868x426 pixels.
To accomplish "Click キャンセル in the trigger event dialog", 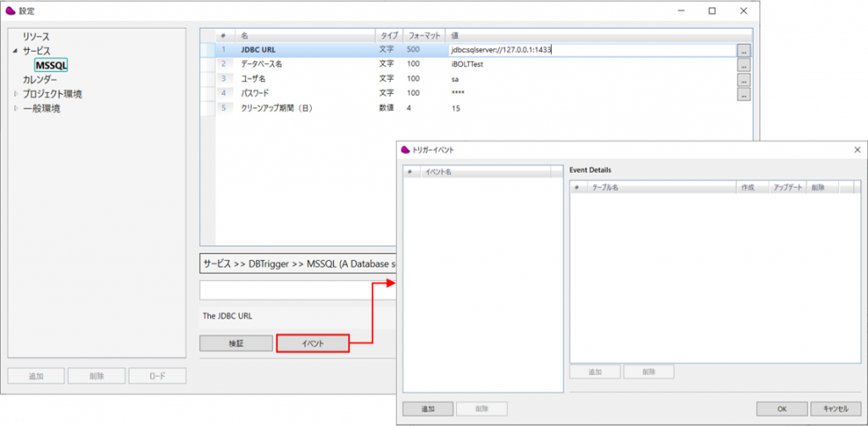I will click(x=835, y=408).
